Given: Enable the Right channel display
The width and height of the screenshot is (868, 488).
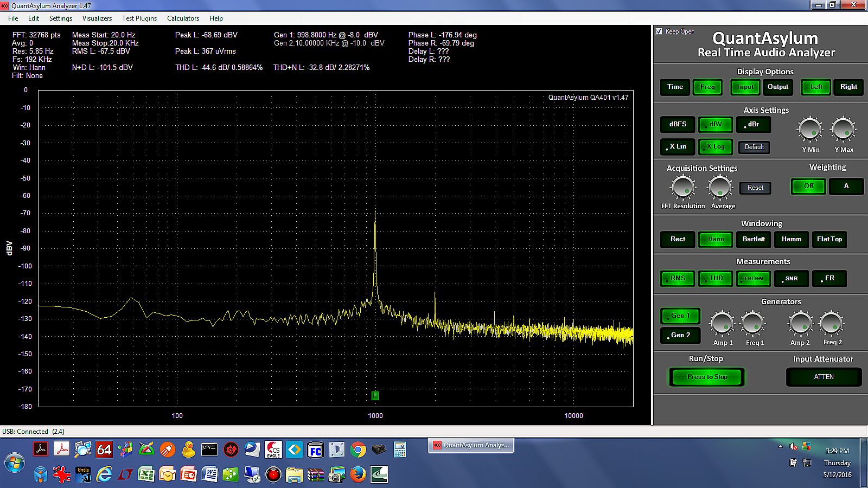Looking at the screenshot, I should click(x=848, y=87).
